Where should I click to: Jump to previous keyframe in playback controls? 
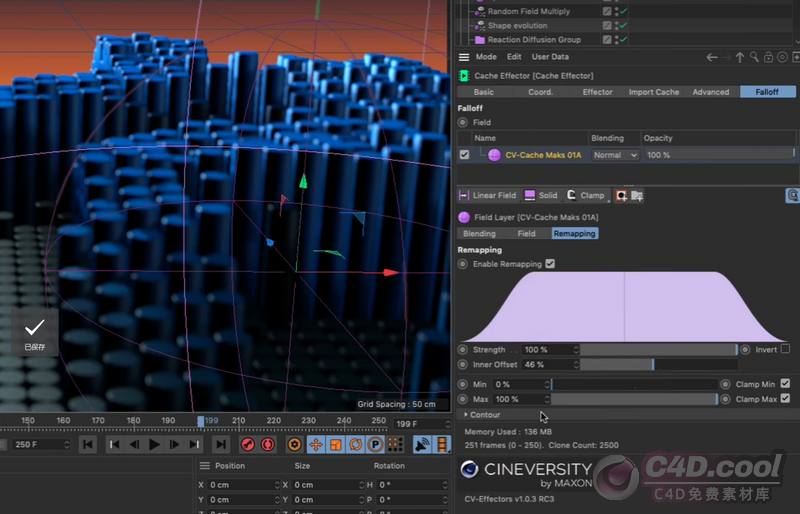click(114, 445)
